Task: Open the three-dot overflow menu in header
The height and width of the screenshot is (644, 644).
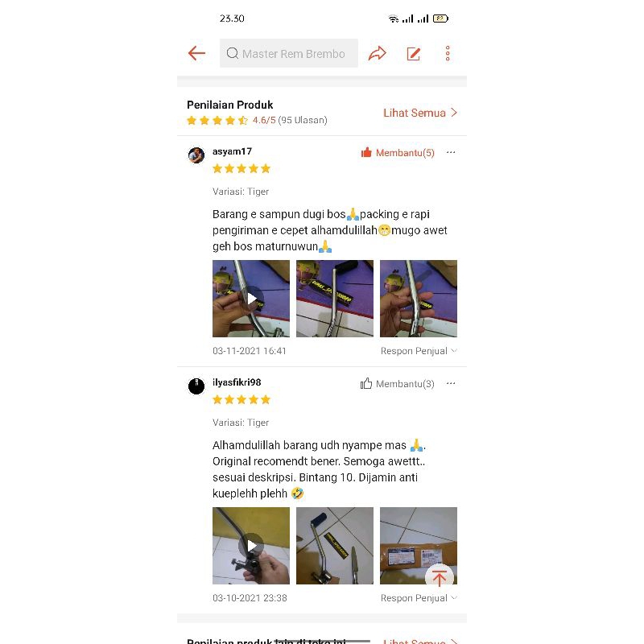Action: pyautogui.click(x=448, y=53)
